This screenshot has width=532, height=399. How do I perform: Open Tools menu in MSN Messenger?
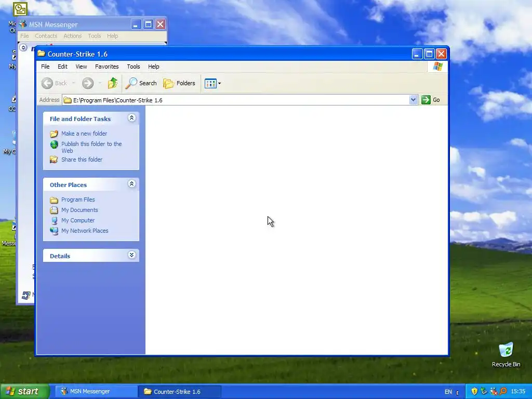coord(95,36)
